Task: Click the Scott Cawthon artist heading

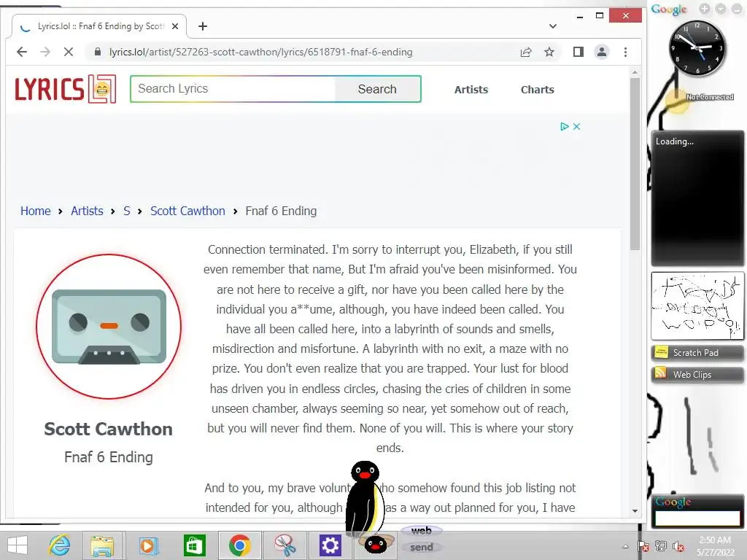Action: 108,429
